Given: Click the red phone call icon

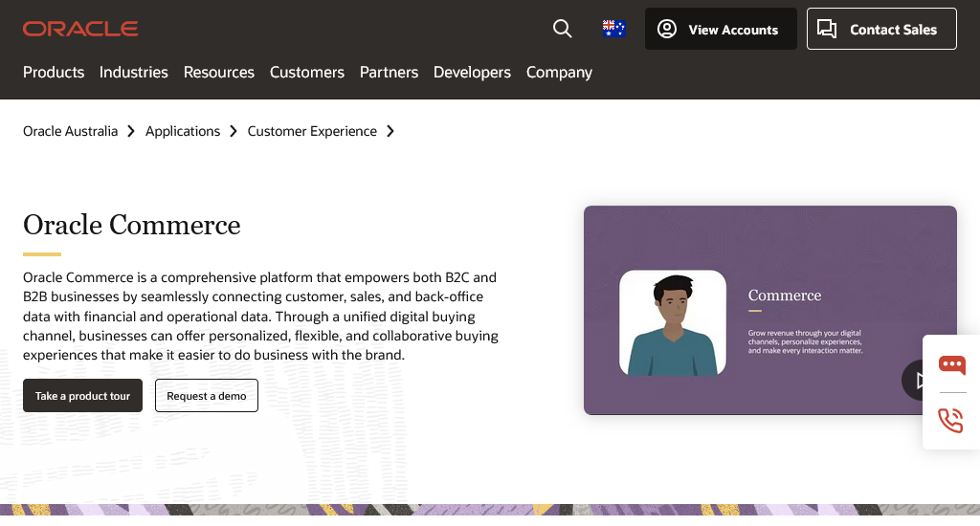Looking at the screenshot, I should pyautogui.click(x=951, y=420).
